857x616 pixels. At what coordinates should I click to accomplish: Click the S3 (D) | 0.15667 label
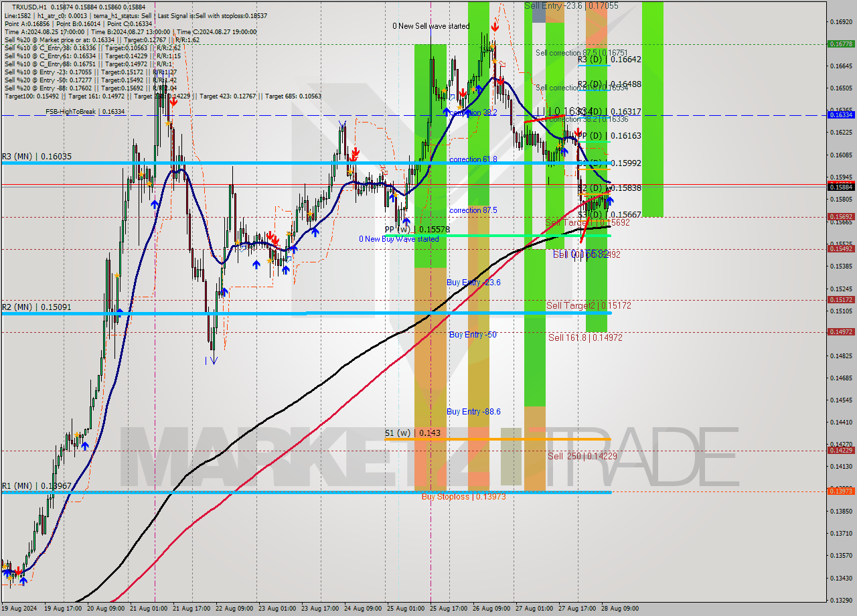609,215
